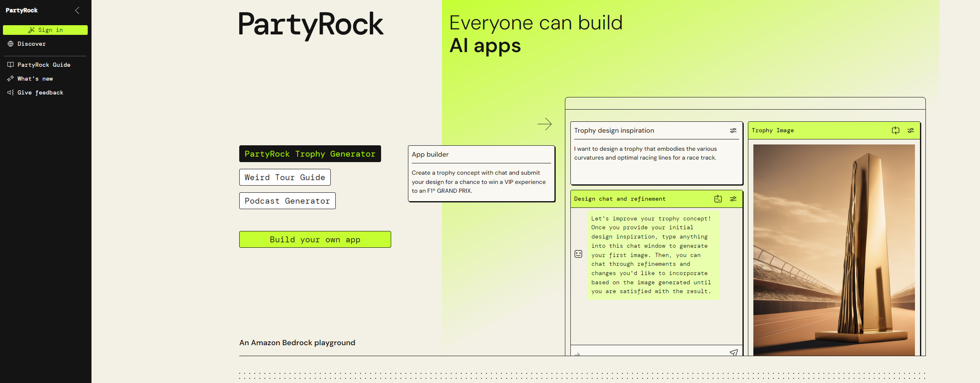
Task: Click the 'Trophy Image' widget title
Action: [x=773, y=131]
